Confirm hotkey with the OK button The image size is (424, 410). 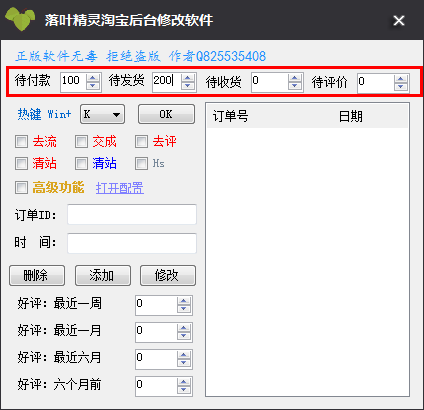click(166, 114)
